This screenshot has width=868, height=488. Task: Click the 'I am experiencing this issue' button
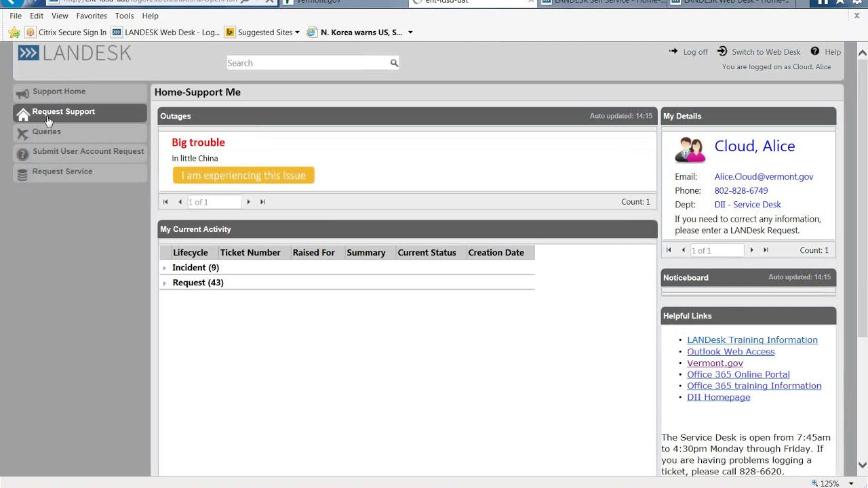(x=243, y=175)
